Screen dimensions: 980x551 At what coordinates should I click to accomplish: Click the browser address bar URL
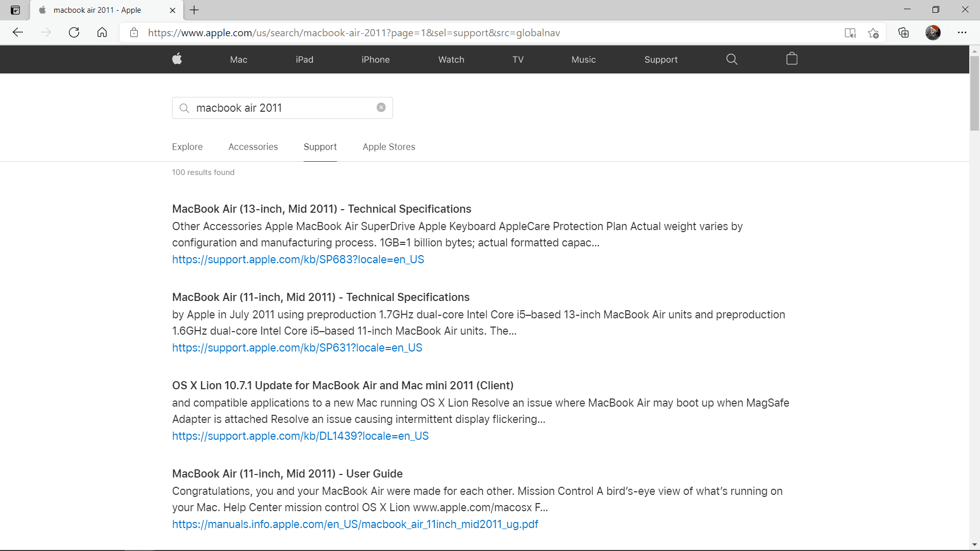(354, 33)
